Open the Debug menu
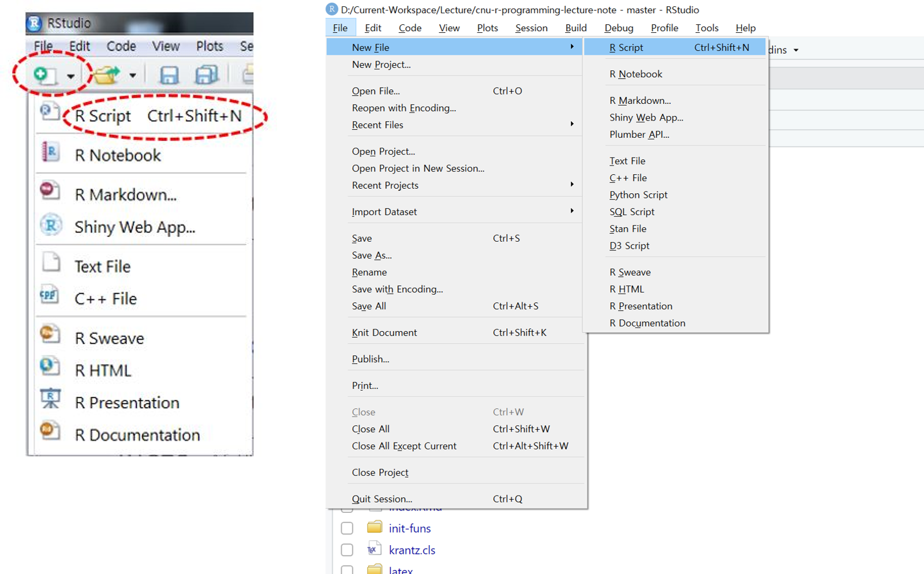Image resolution: width=924 pixels, height=574 pixels. point(619,28)
